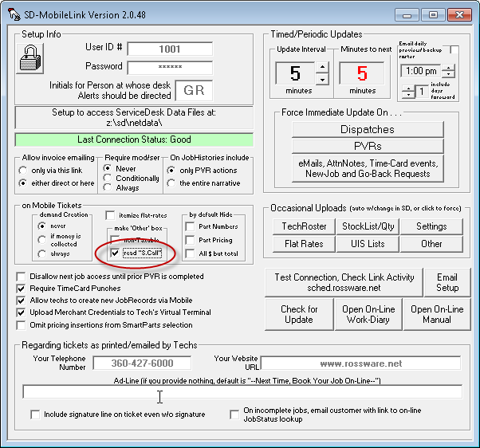Check the Part Pricing hide option
This screenshot has height=448, width=480.
[189, 239]
